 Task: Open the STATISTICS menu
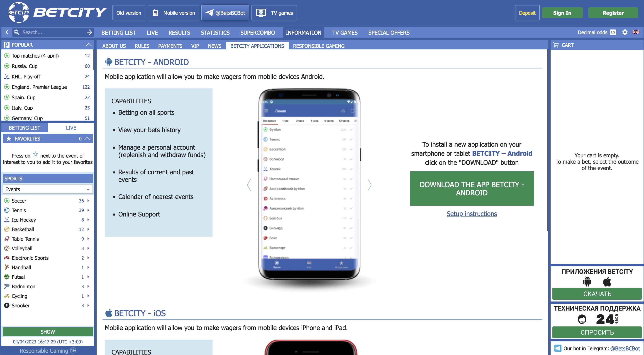[x=215, y=32]
